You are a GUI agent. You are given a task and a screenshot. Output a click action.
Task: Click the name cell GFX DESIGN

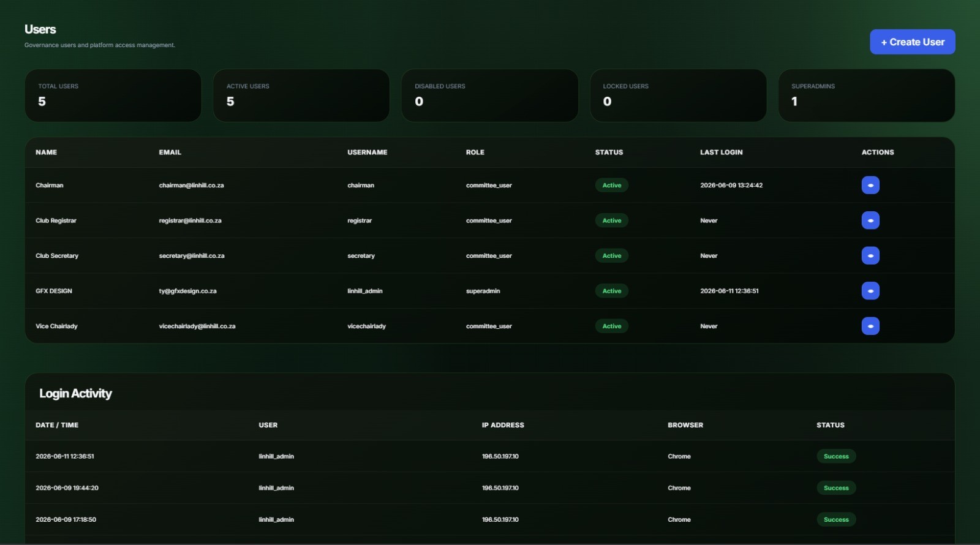[54, 291]
